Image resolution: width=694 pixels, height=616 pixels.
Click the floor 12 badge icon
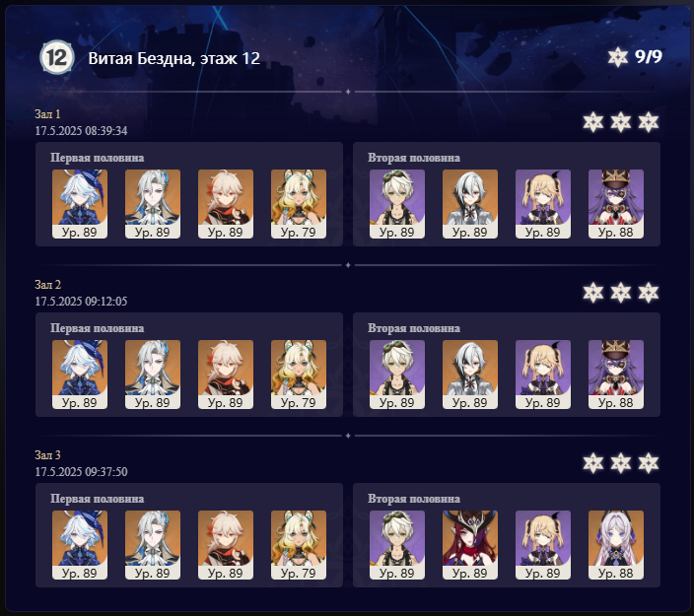[56, 57]
